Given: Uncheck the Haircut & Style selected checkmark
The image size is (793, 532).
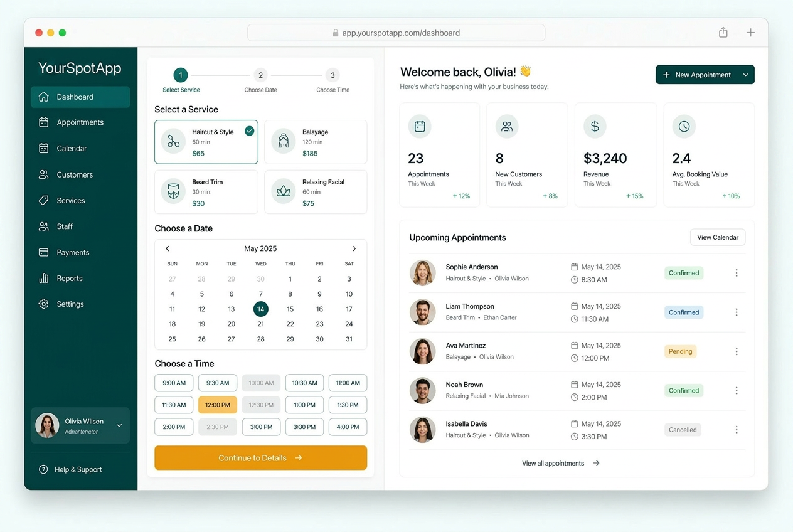Looking at the screenshot, I should (x=250, y=131).
